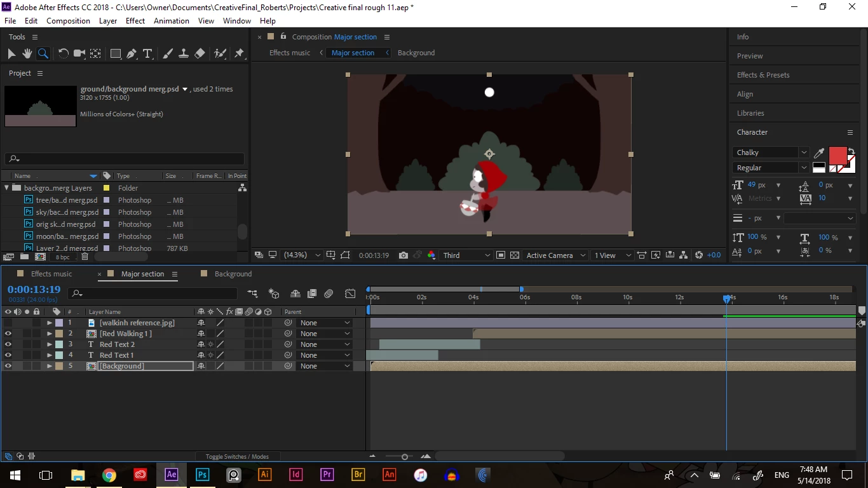Select the Brush tool
This screenshot has width=868, height=488.
coord(168,54)
